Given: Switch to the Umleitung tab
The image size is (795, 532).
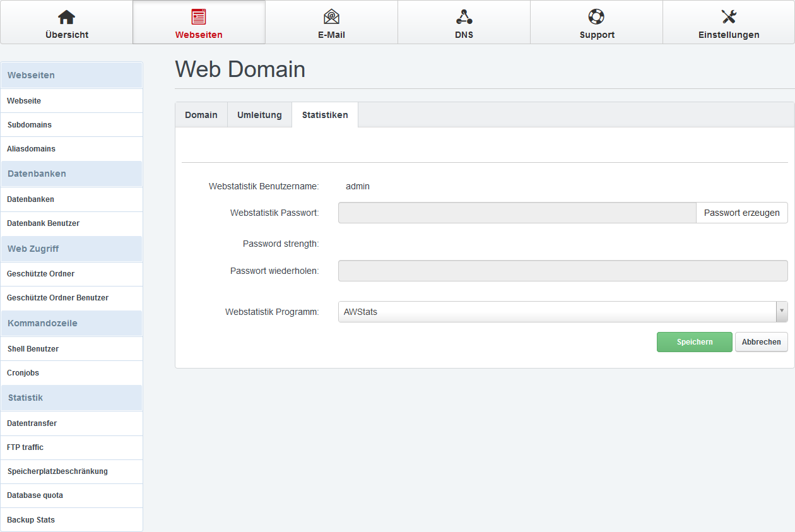Looking at the screenshot, I should click(x=259, y=115).
